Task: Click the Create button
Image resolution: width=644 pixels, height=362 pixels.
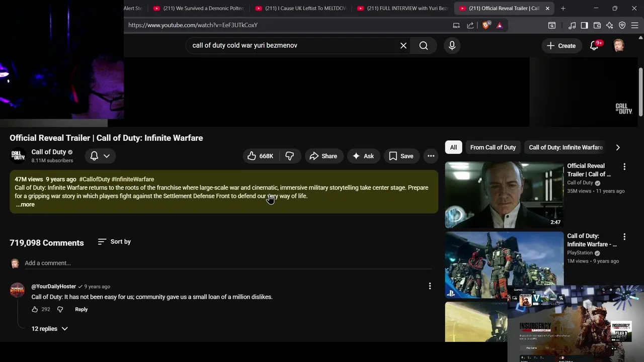Action: click(x=561, y=46)
